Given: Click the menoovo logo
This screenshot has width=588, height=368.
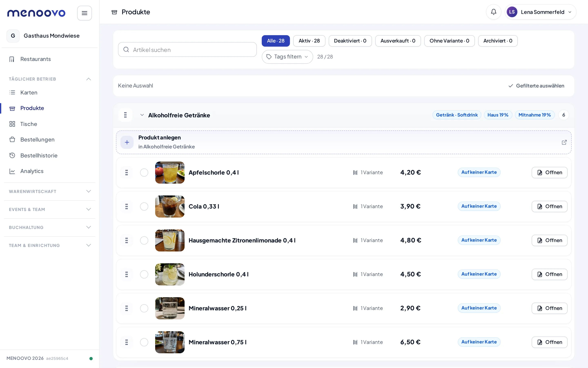Looking at the screenshot, I should (36, 13).
